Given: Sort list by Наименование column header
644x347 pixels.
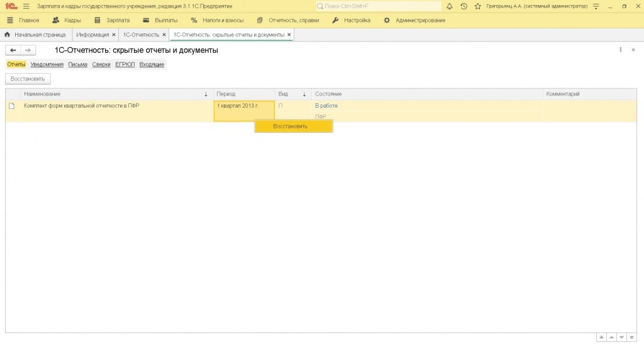Looking at the screenshot, I should [x=113, y=94].
